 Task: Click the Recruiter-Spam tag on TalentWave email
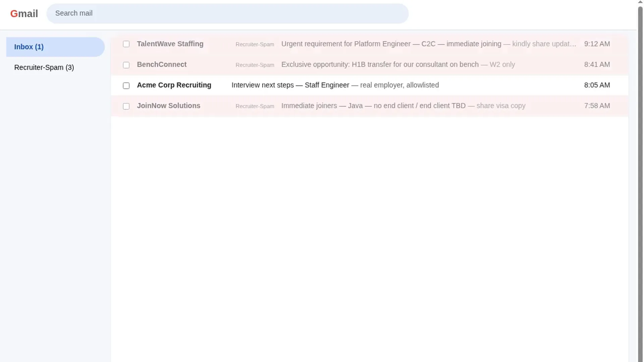click(255, 44)
